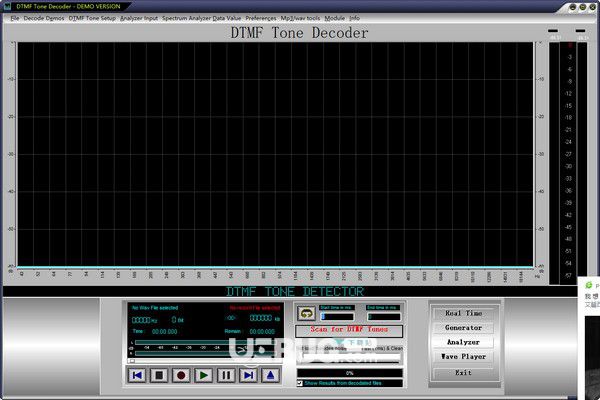Click the No Wav File selected text
The image size is (600, 400).
tap(155, 308)
